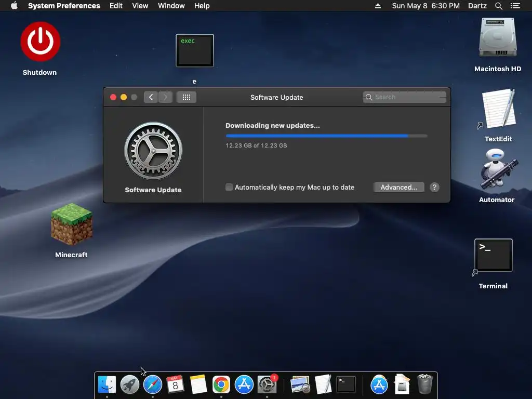Open the App Store next to Chrome
The height and width of the screenshot is (399, 532).
[x=244, y=385]
